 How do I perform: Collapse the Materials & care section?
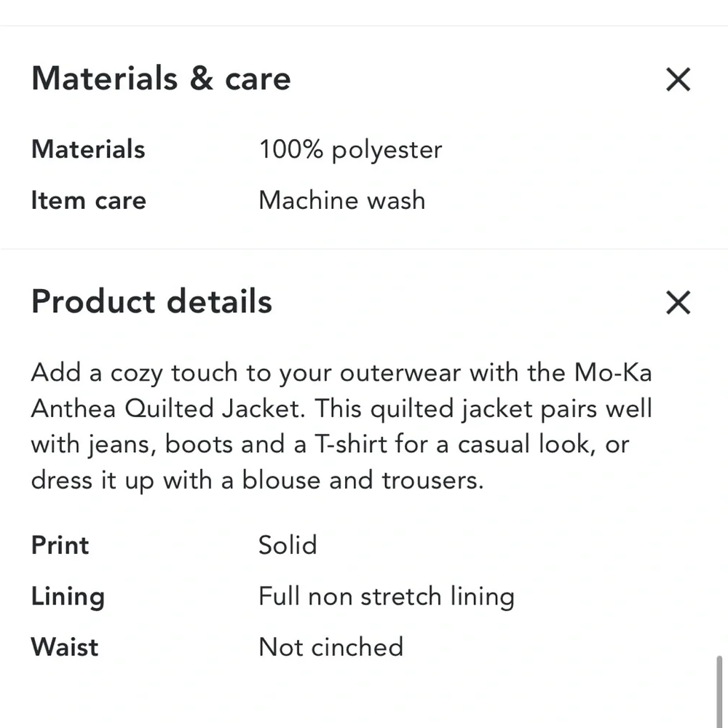coord(678,79)
